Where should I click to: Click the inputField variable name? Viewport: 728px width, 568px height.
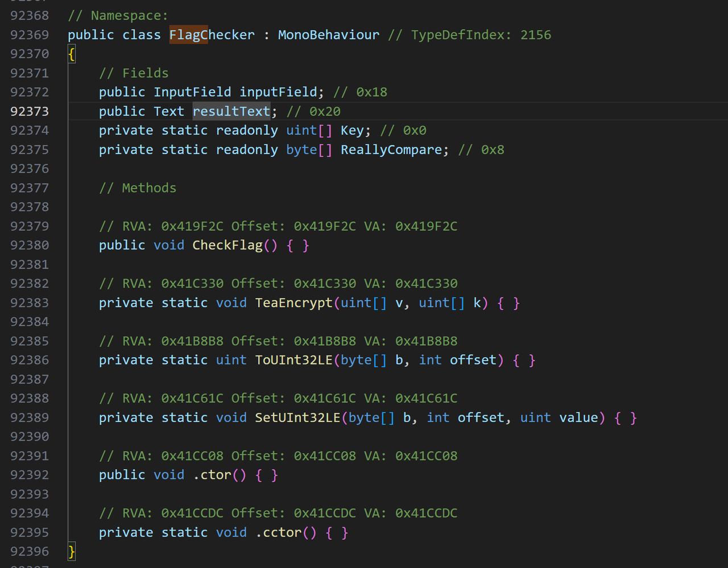point(278,92)
